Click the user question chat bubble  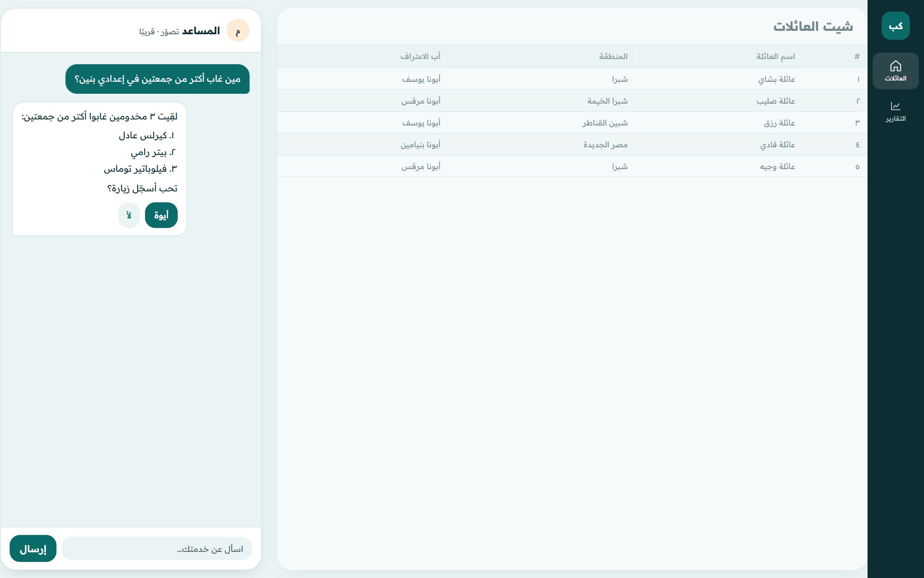(x=157, y=79)
